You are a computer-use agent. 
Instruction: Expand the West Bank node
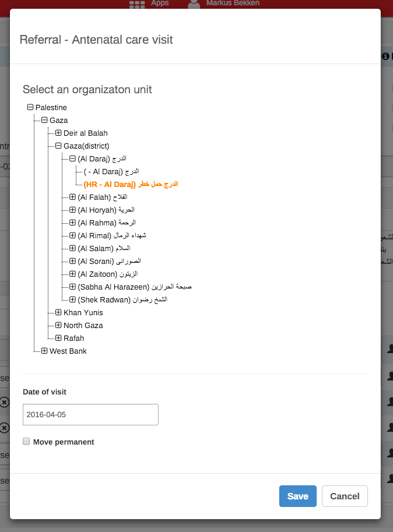click(x=44, y=351)
